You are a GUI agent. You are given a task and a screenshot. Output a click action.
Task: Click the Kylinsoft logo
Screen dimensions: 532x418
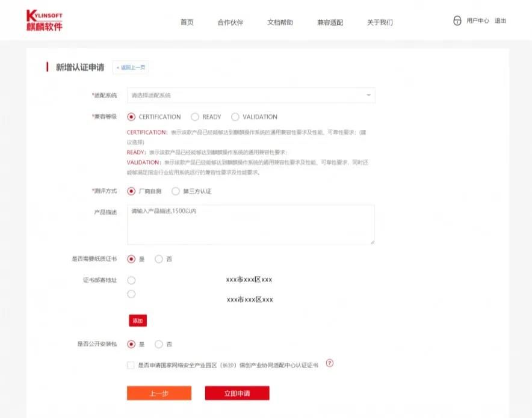point(44,20)
